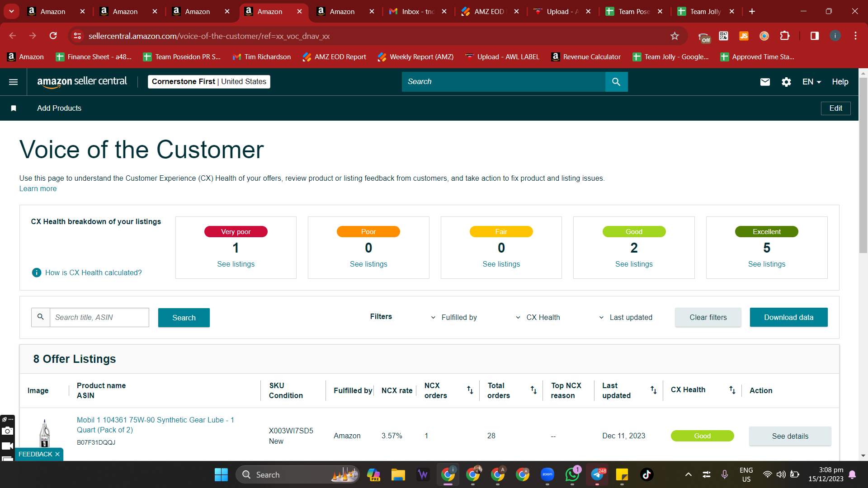Open WhatsApp from the taskbar
The height and width of the screenshot is (488, 868).
[572, 474]
